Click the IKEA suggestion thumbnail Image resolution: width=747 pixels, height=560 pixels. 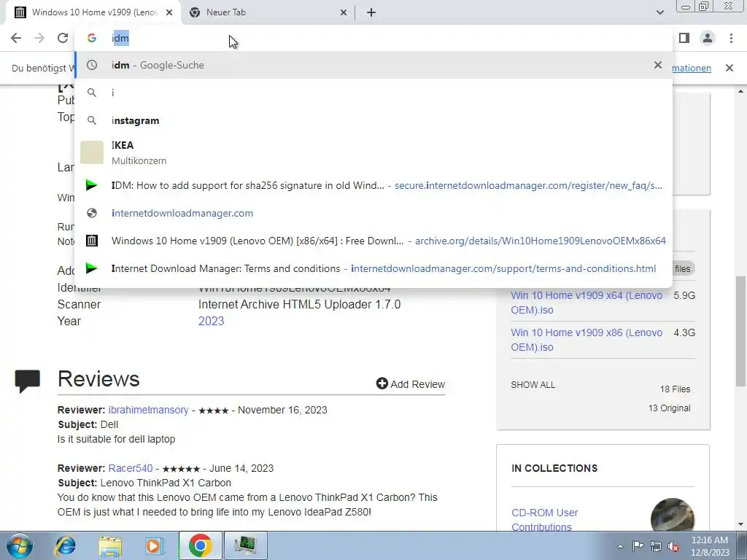pyautogui.click(x=92, y=152)
